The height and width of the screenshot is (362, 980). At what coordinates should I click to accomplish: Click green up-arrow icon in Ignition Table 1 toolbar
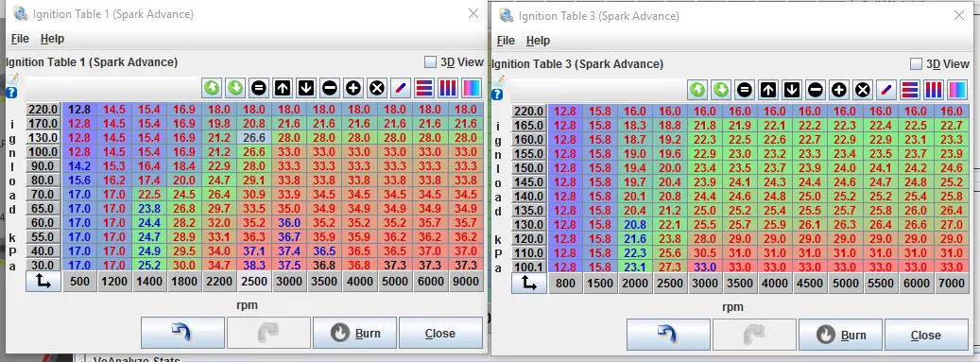coord(212,88)
